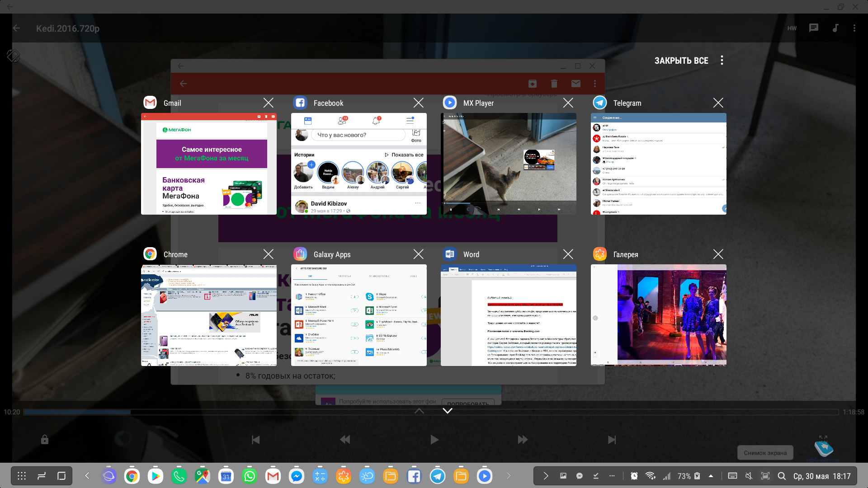Open Calculator from the taskbar
Image resolution: width=868 pixels, height=488 pixels.
(320, 476)
